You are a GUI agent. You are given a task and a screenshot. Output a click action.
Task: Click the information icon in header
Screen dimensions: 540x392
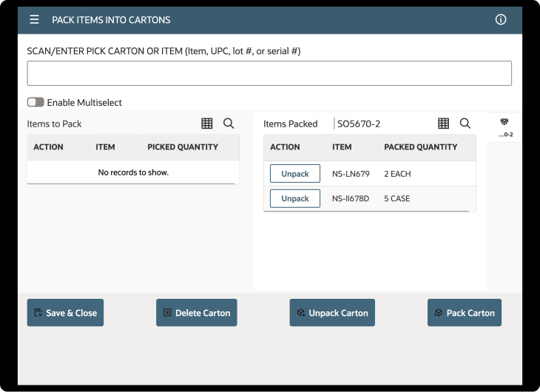pos(501,20)
